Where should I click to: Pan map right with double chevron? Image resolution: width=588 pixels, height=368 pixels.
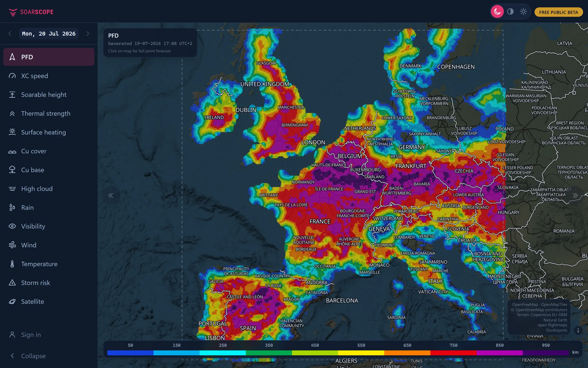tap(575, 195)
